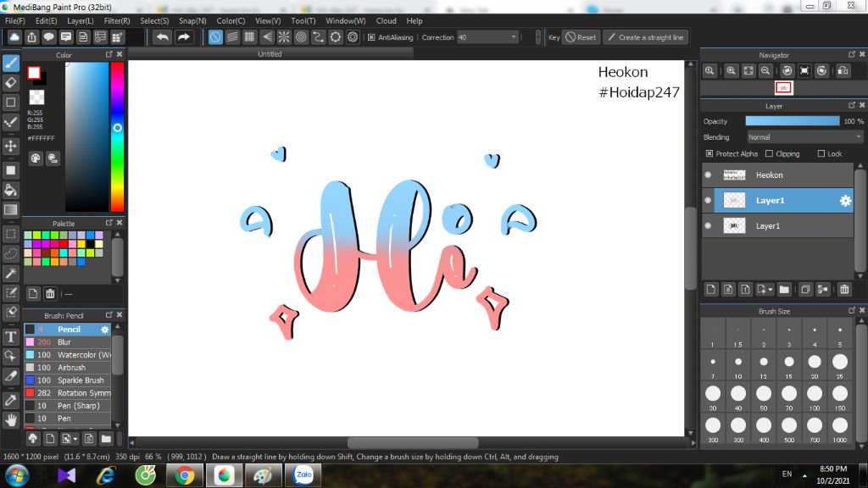Hide the Heokon layer

click(708, 175)
